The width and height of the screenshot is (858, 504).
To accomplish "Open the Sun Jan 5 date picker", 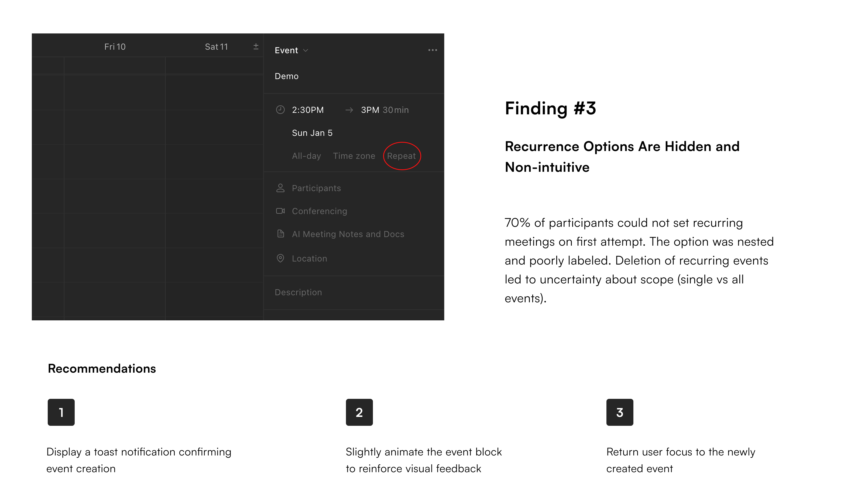I will point(312,133).
